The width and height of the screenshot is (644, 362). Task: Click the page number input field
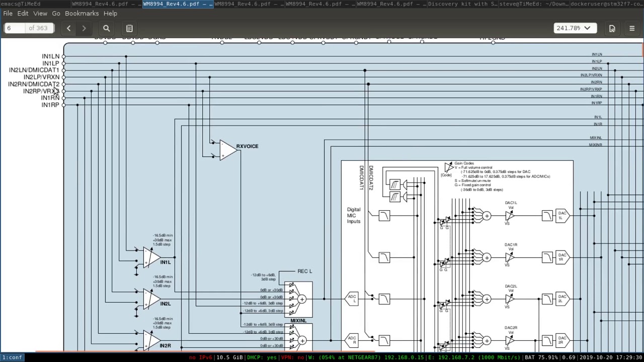15,28
